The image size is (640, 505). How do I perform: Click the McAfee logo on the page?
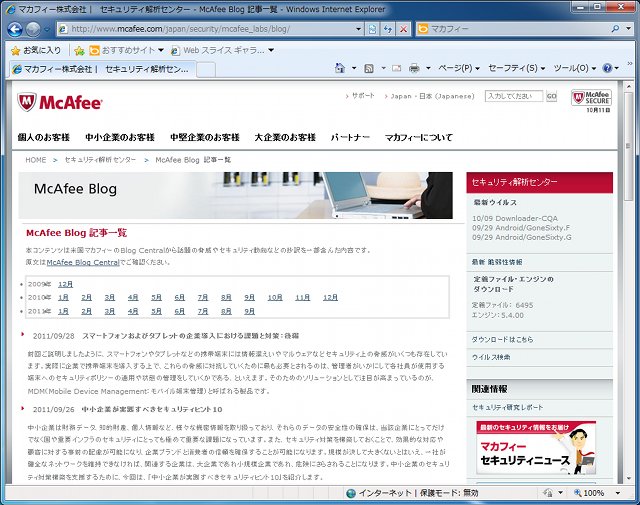(x=60, y=102)
